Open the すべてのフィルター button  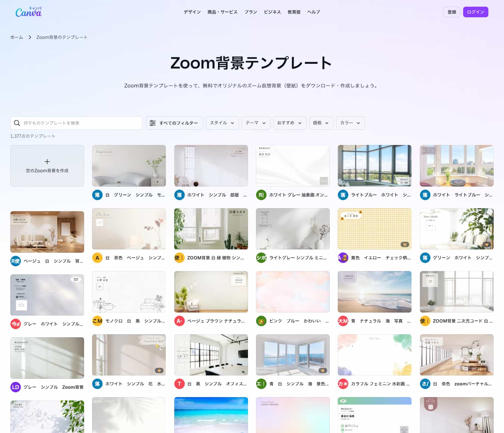click(x=174, y=123)
